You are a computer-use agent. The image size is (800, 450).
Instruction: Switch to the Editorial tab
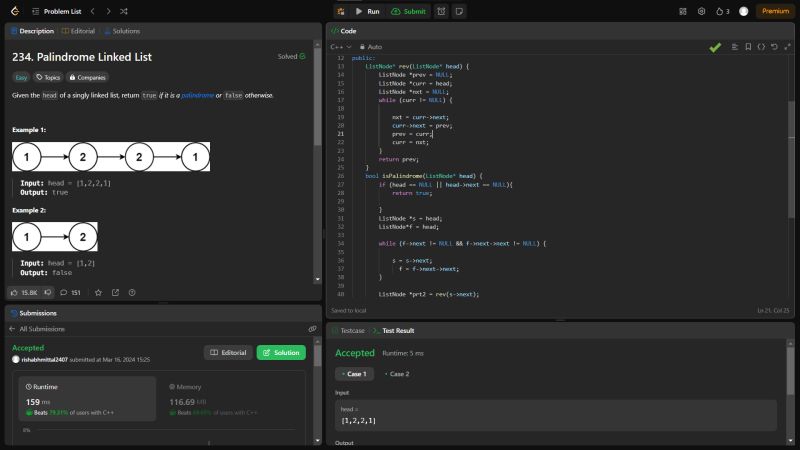pos(79,31)
